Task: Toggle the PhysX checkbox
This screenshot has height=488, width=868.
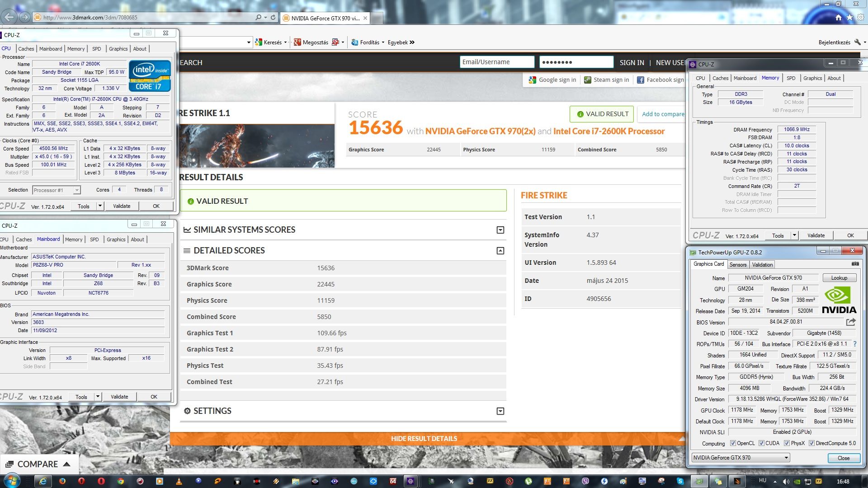Action: [787, 443]
